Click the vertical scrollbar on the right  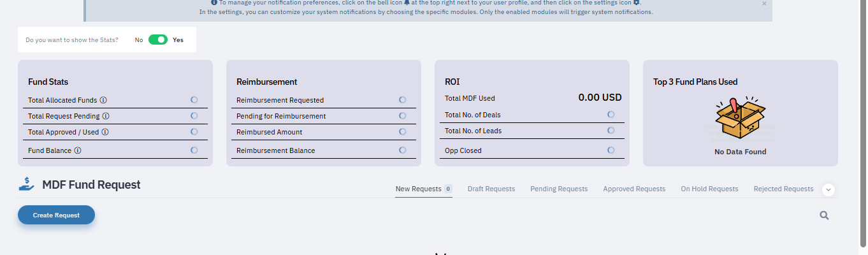point(863,127)
